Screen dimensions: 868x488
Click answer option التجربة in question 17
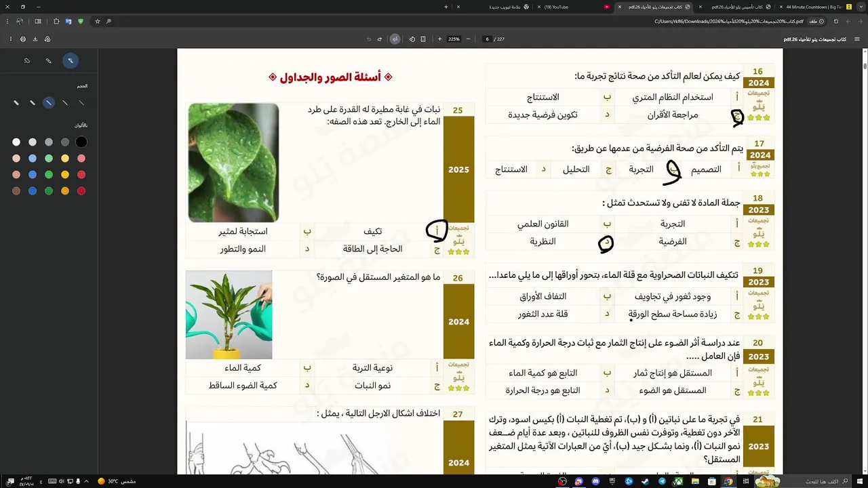tap(641, 169)
